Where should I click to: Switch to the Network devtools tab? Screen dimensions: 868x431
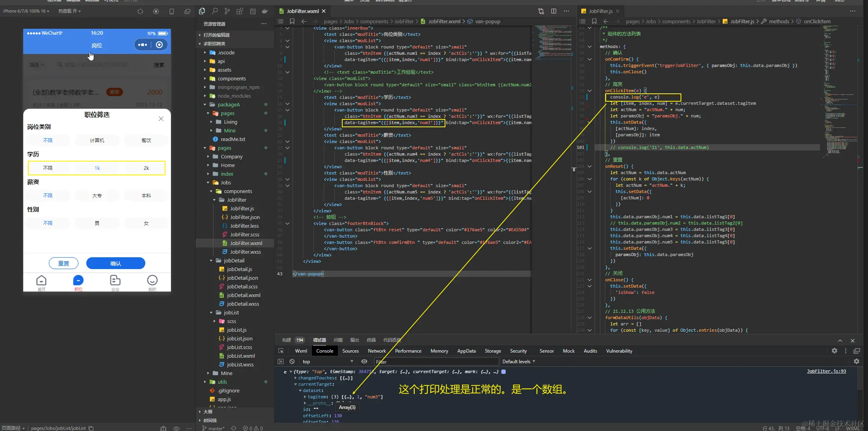coord(377,351)
